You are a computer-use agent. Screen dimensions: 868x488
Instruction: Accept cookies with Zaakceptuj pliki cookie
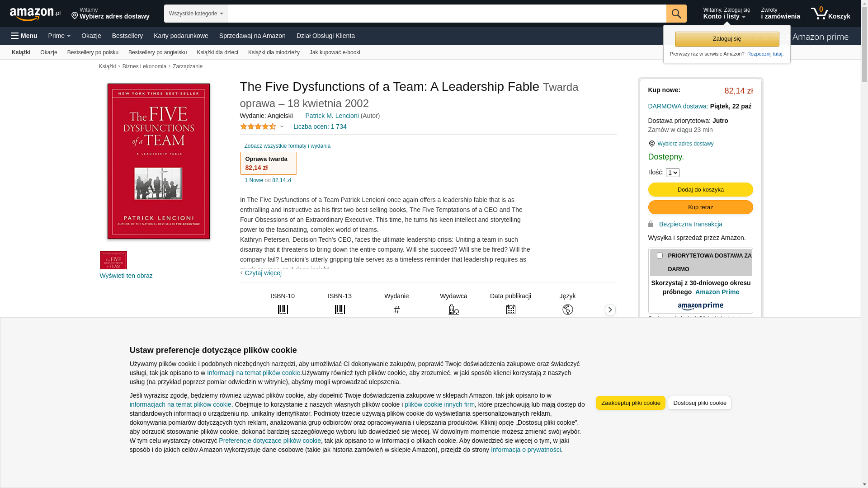630,403
